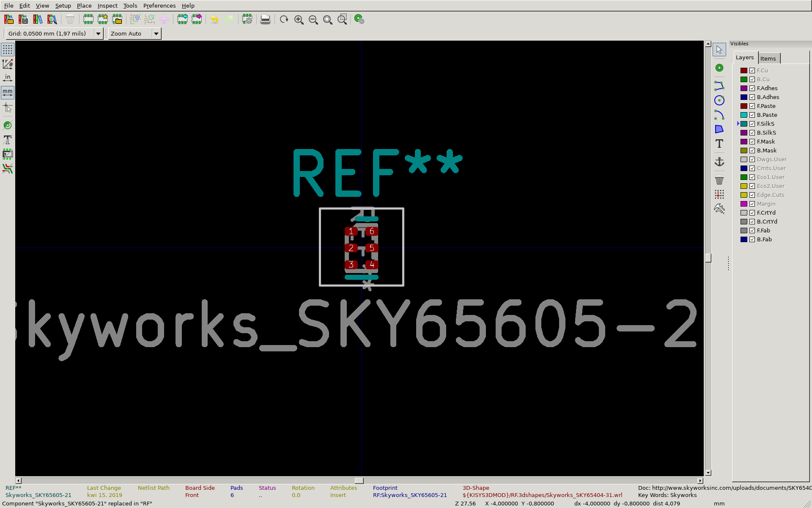The width and height of the screenshot is (812, 508).
Task: Switch units to millimeters button
Action: [x=8, y=92]
